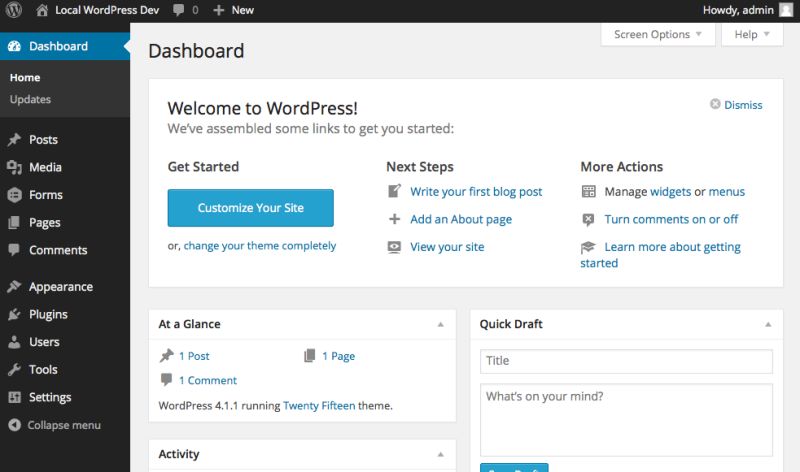Click the Plugins plug icon
Viewport: 800px width, 472px height.
14,314
